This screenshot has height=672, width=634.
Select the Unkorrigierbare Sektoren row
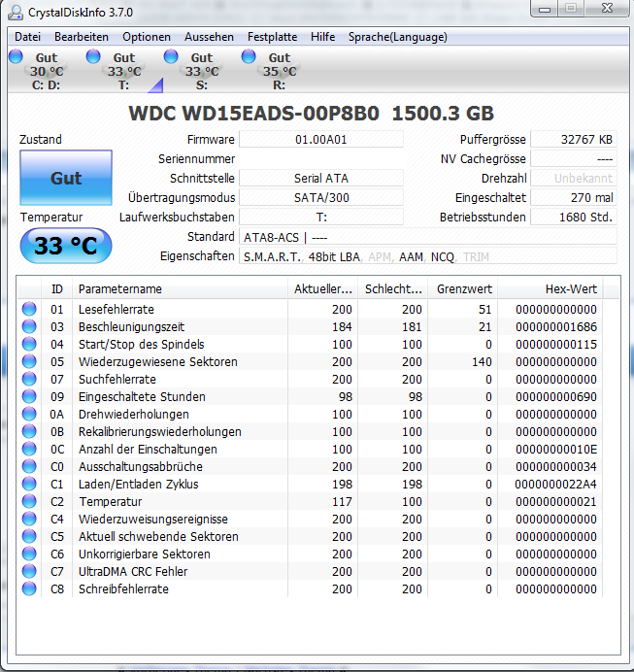click(318, 554)
